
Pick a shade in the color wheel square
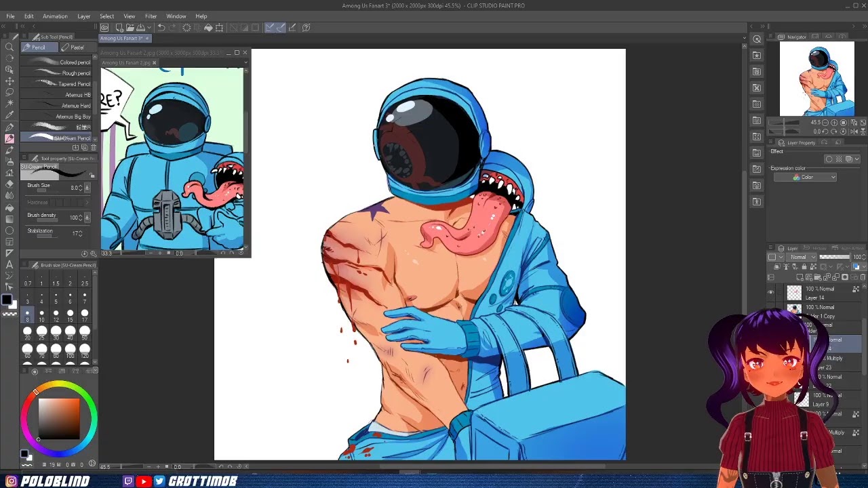coord(59,419)
